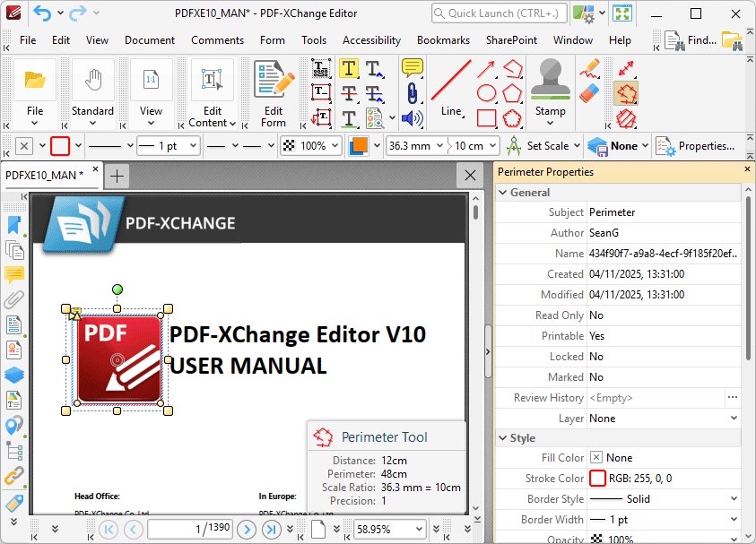Switch to the PDFXE10_MAN document tab
756x544 pixels.
coord(44,175)
